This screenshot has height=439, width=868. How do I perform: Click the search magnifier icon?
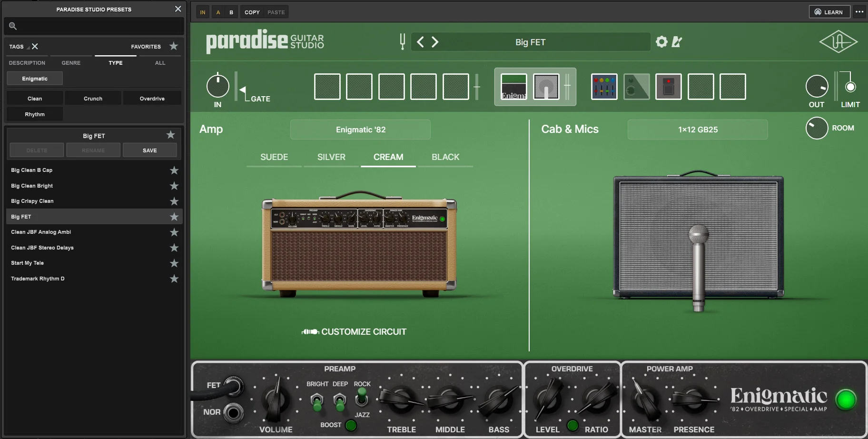coord(13,26)
